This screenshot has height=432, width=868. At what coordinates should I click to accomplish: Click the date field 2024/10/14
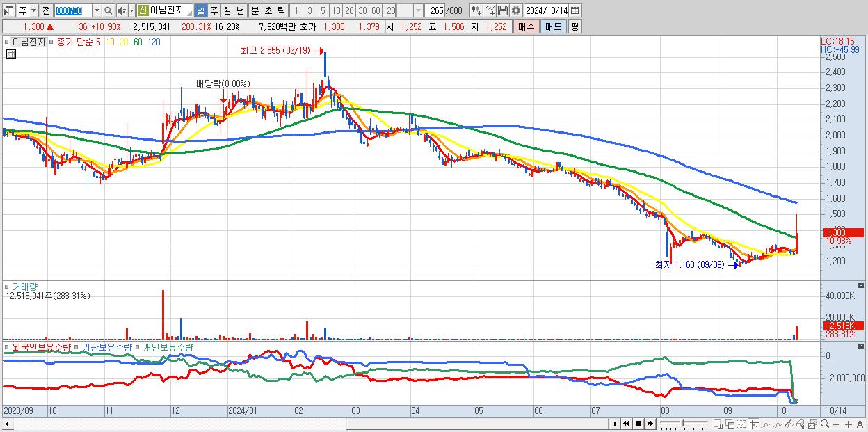547,10
